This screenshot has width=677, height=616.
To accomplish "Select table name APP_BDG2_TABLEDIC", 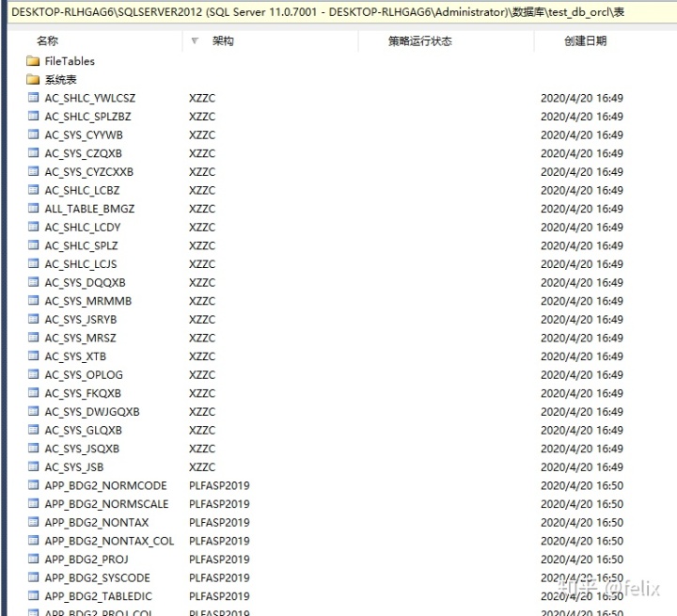I will point(99,596).
